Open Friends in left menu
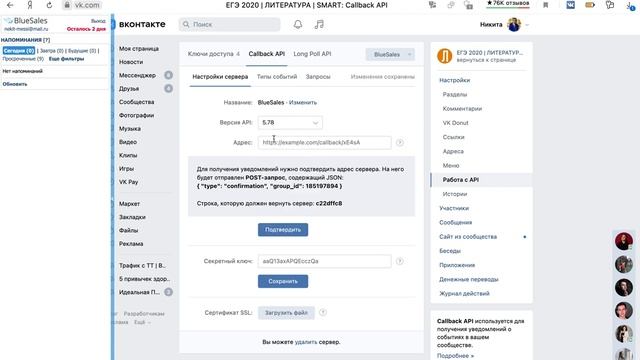The height and width of the screenshot is (360, 640). point(129,89)
